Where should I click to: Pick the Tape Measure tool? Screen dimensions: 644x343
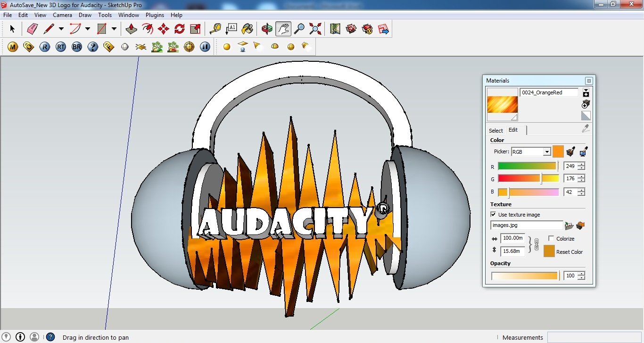(215, 29)
